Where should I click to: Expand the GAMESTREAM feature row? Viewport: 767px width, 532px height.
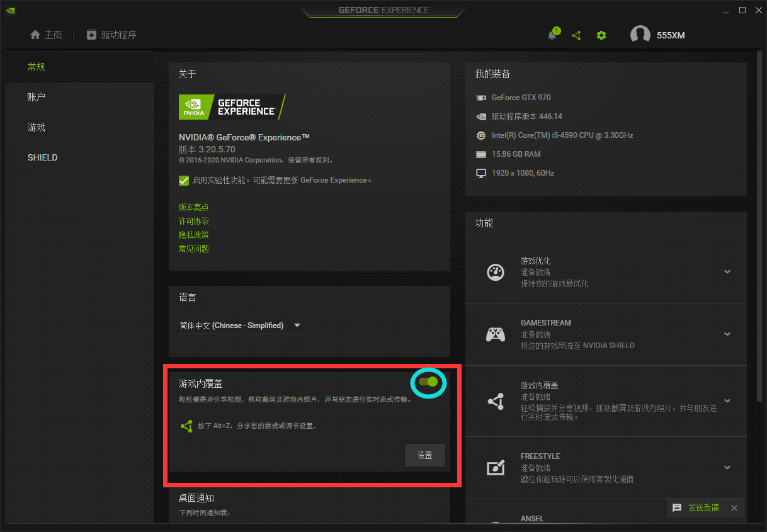(727, 334)
